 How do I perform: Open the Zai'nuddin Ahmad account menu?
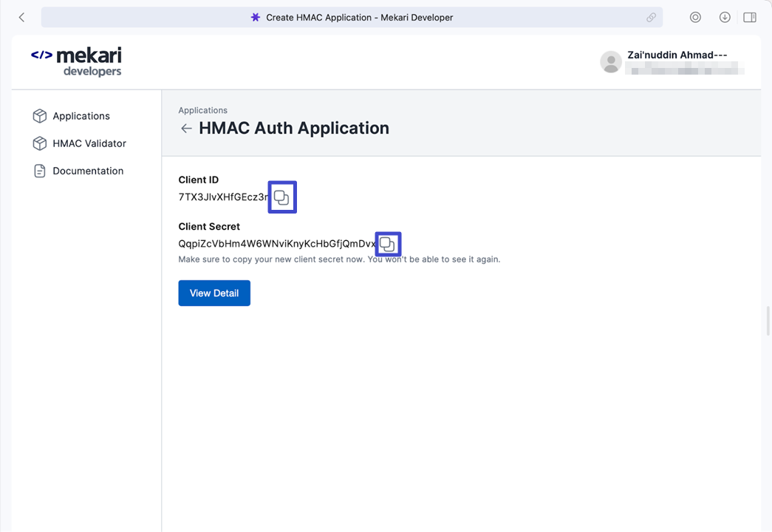coord(672,62)
